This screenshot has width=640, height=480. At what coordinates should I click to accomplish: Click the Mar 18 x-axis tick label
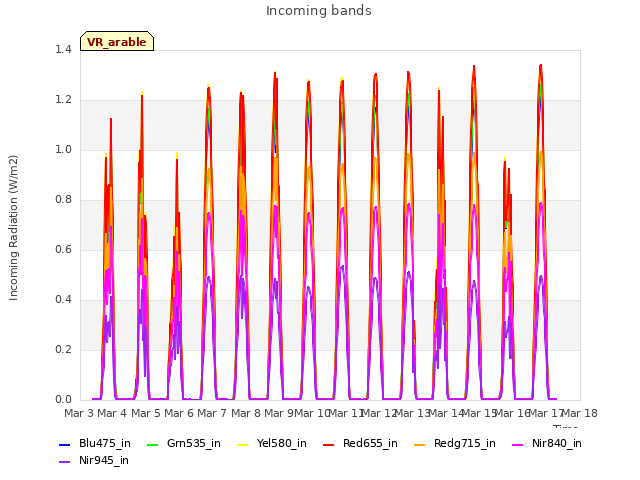580,413
